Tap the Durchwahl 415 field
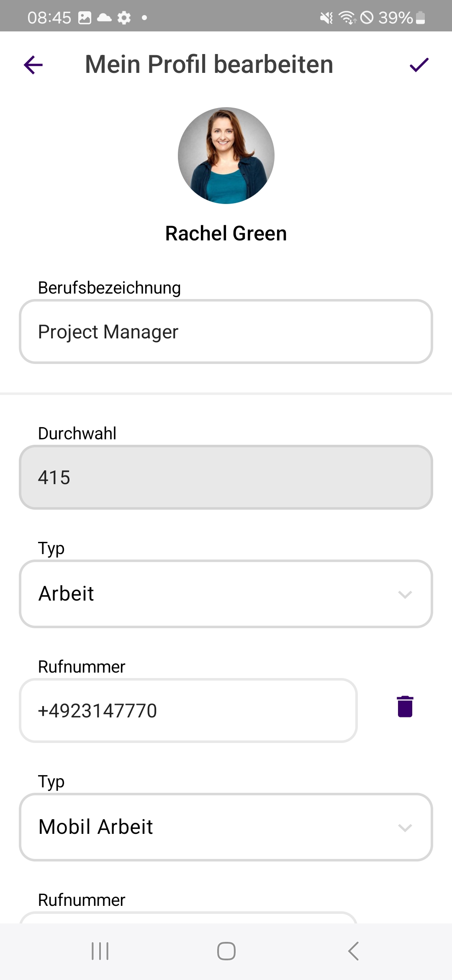The image size is (452, 980). (226, 477)
